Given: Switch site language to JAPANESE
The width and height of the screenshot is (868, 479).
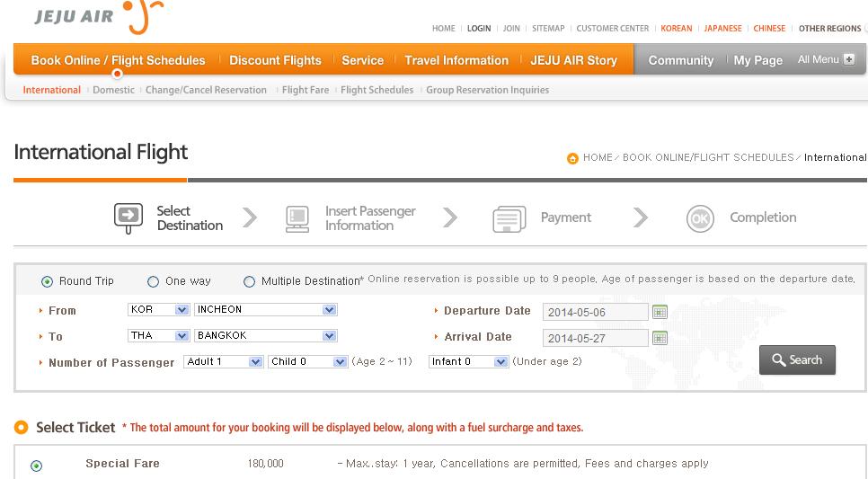Looking at the screenshot, I should coord(722,28).
